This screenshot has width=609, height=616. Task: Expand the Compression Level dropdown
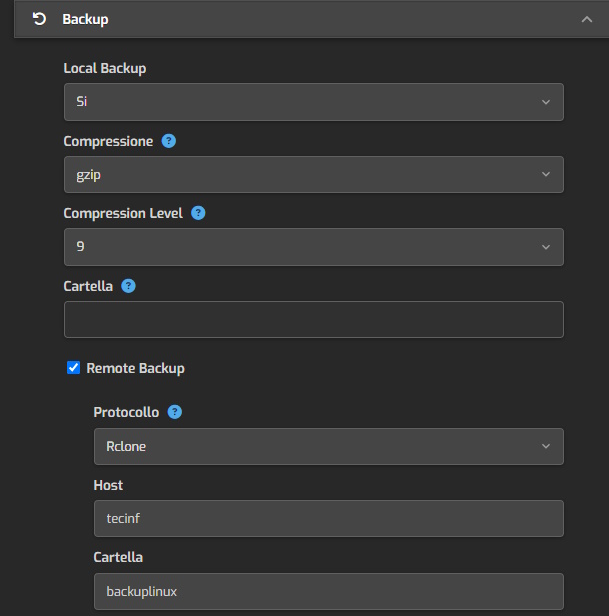tap(313, 246)
